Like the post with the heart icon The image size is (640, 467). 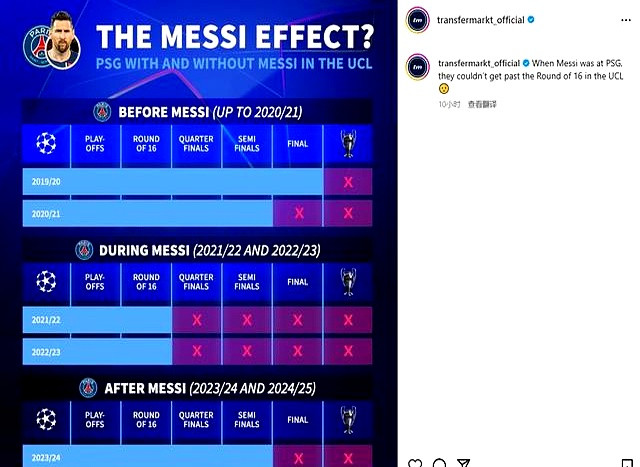tap(416, 463)
